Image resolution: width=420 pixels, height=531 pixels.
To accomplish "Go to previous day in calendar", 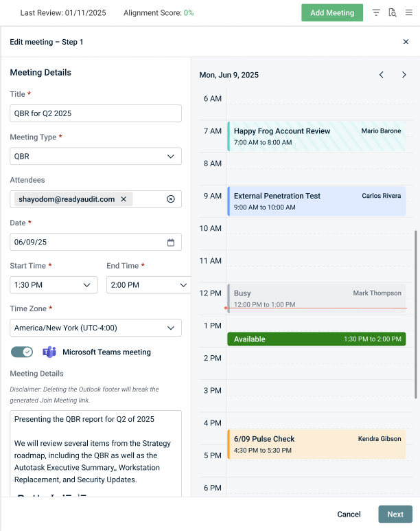I will point(382,75).
